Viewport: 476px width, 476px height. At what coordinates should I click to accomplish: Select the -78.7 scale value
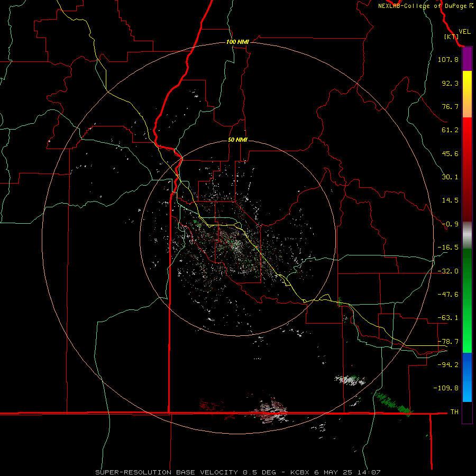point(448,342)
